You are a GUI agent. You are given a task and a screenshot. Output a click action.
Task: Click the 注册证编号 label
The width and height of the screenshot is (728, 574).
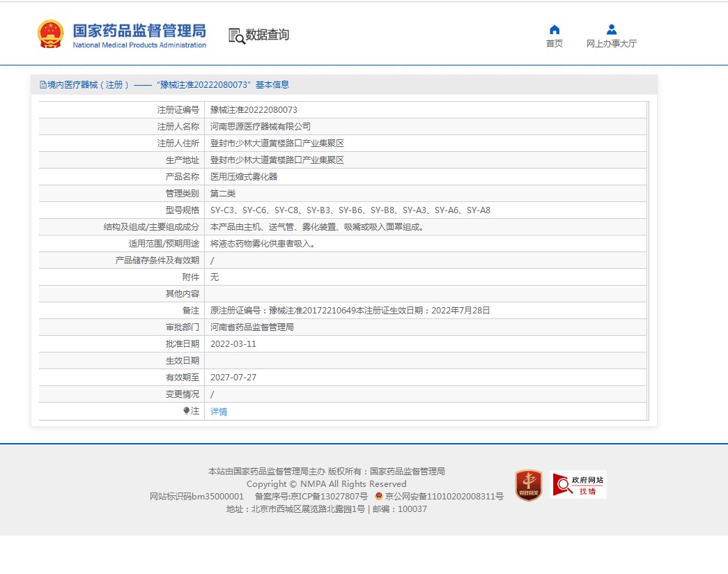pyautogui.click(x=178, y=110)
